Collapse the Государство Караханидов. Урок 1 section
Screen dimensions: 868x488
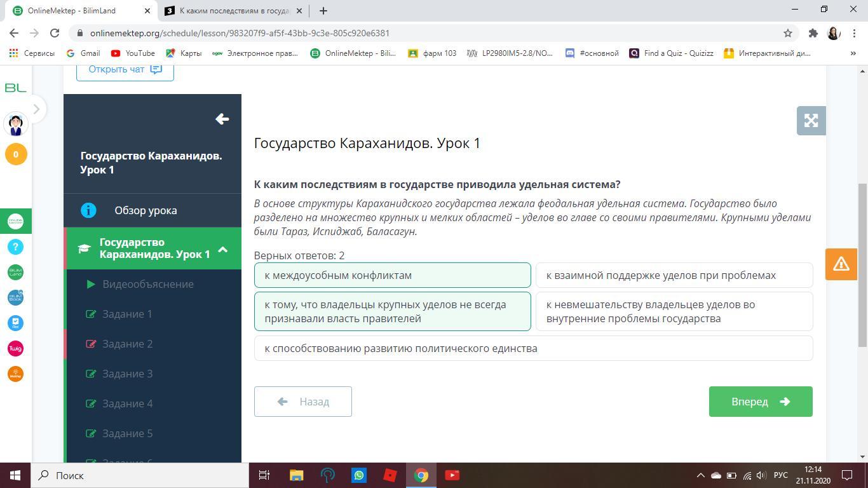coord(153,248)
